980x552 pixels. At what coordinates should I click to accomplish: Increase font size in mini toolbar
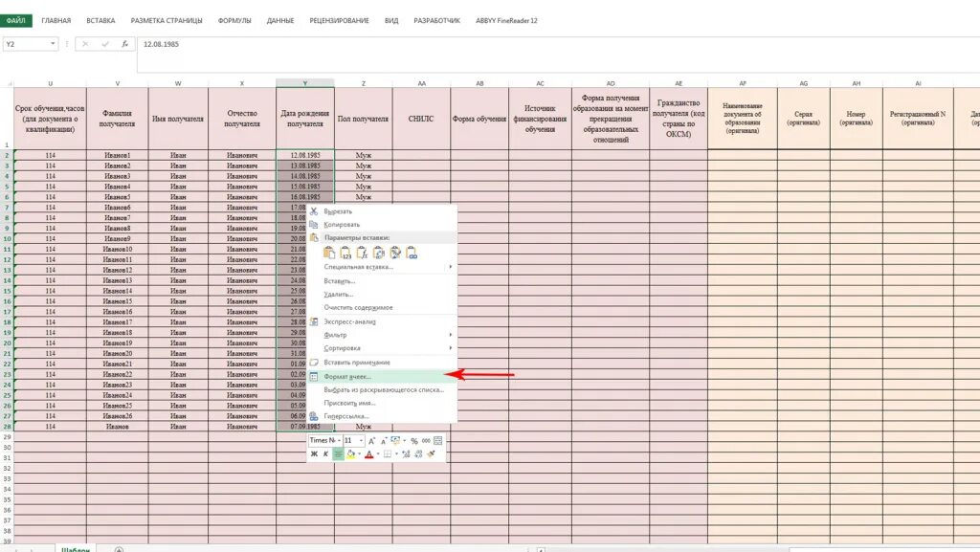click(x=371, y=441)
